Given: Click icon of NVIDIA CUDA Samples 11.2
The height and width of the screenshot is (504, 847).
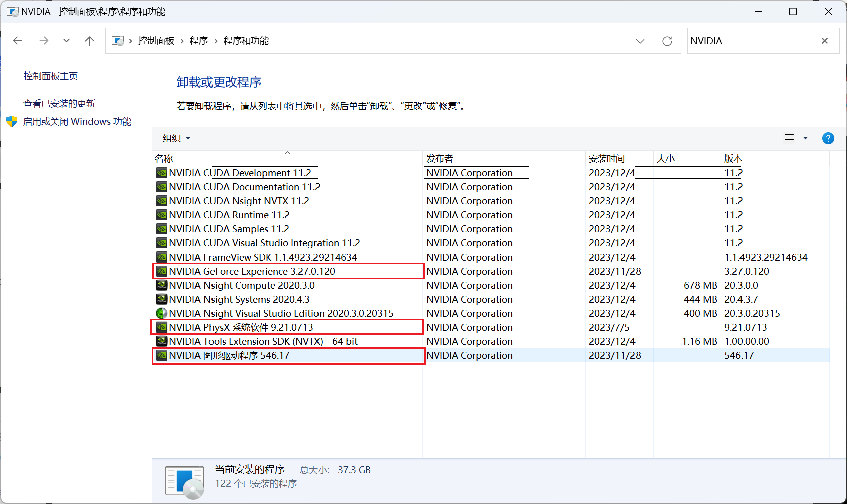Looking at the screenshot, I should coord(162,229).
